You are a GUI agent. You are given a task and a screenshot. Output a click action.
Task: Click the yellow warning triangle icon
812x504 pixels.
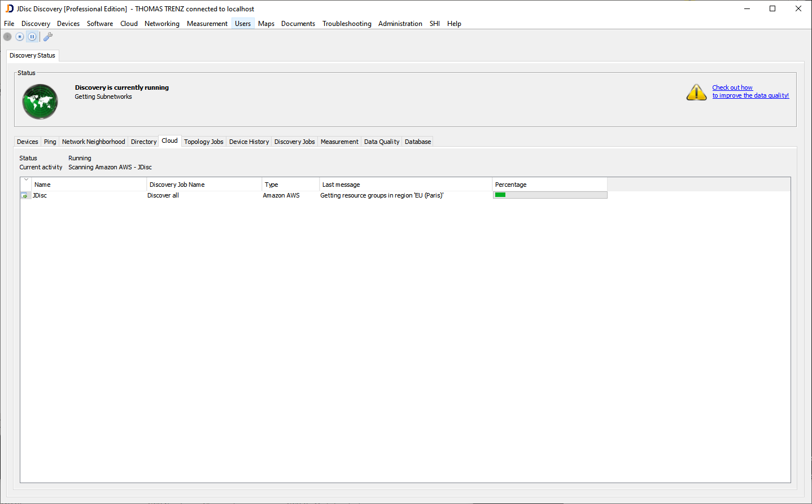696,92
